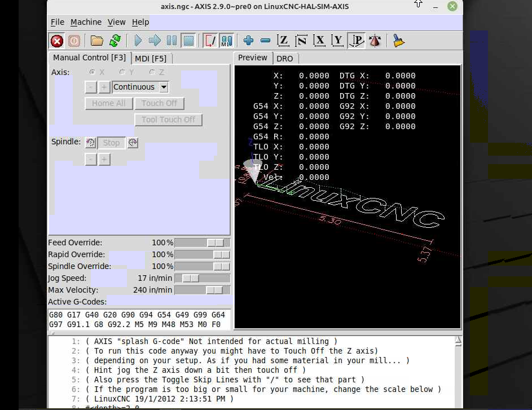Toggle optional pause M1
The image size is (532, 410).
227,41
